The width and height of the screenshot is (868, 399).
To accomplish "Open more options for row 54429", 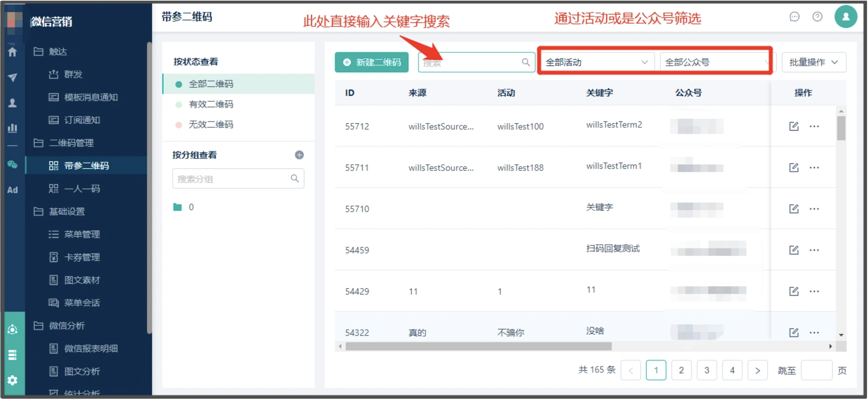I will [815, 292].
